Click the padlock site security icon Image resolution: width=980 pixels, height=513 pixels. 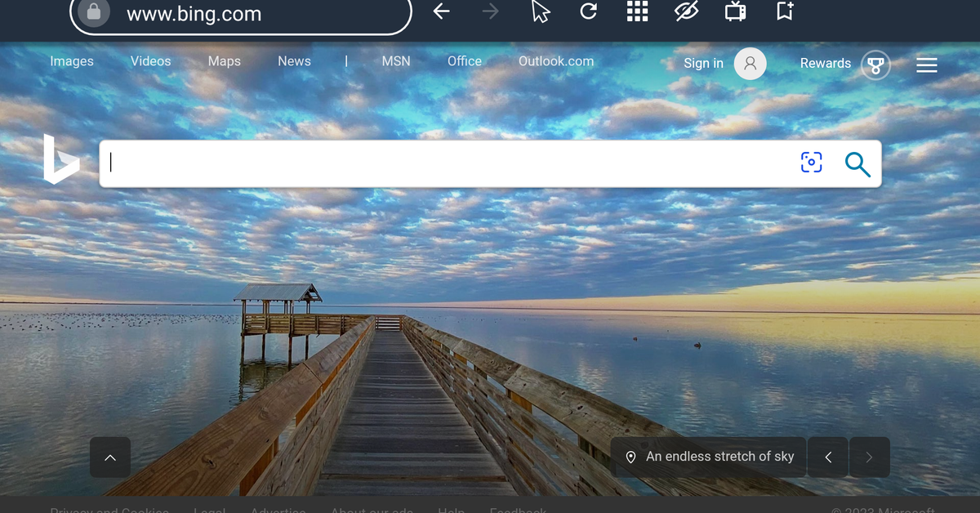click(x=94, y=12)
